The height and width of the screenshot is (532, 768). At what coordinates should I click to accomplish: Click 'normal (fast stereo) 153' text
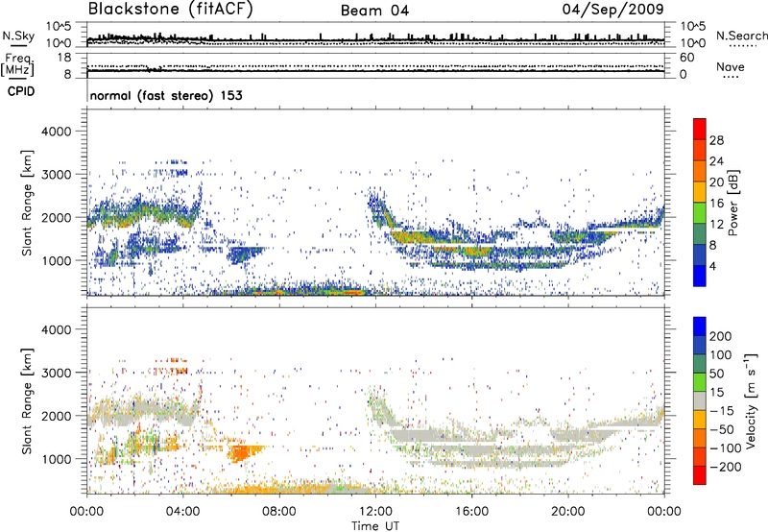[166, 95]
